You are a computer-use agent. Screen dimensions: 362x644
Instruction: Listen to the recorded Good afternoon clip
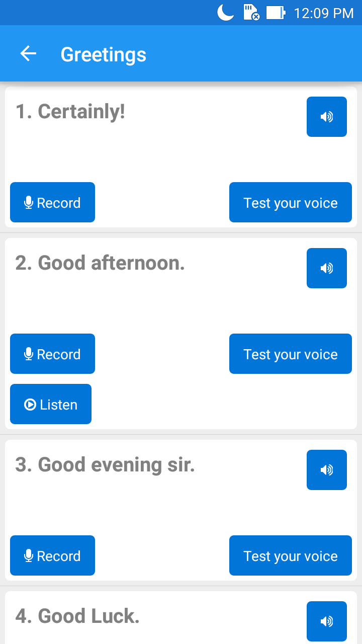pyautogui.click(x=51, y=404)
